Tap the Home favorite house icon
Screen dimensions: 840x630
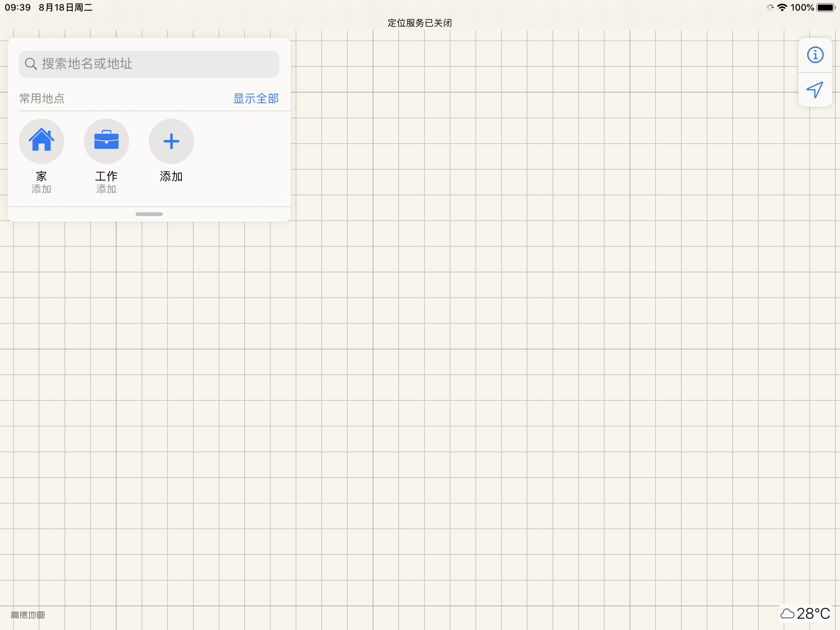(x=42, y=141)
